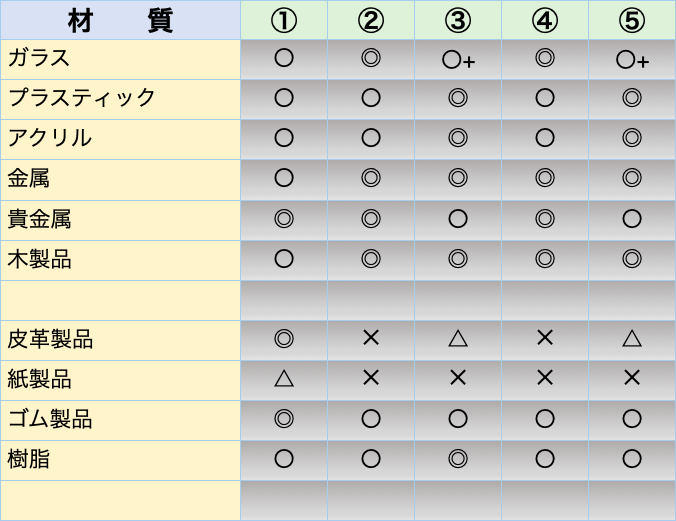Select column header ③

click(458, 20)
